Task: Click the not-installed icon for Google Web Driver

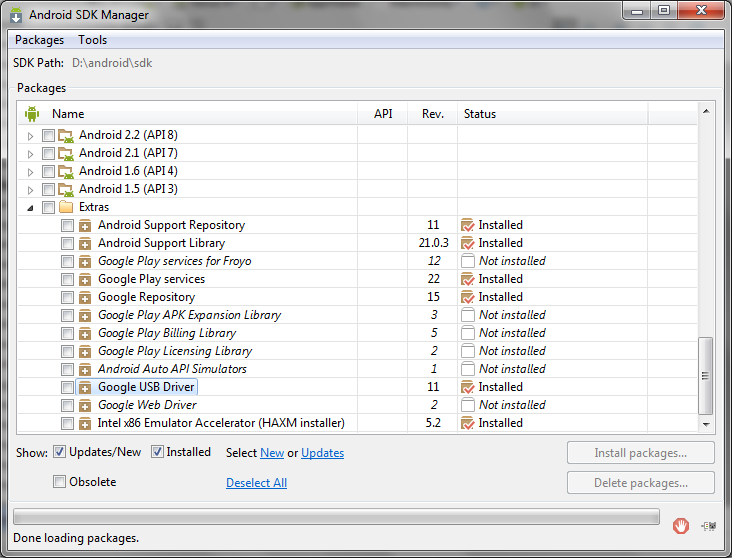Action: 467,405
